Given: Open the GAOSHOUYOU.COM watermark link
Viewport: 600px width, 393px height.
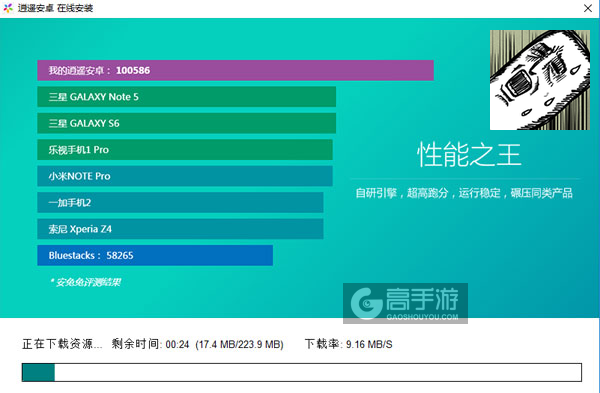Looking at the screenshot, I should pos(422,317).
